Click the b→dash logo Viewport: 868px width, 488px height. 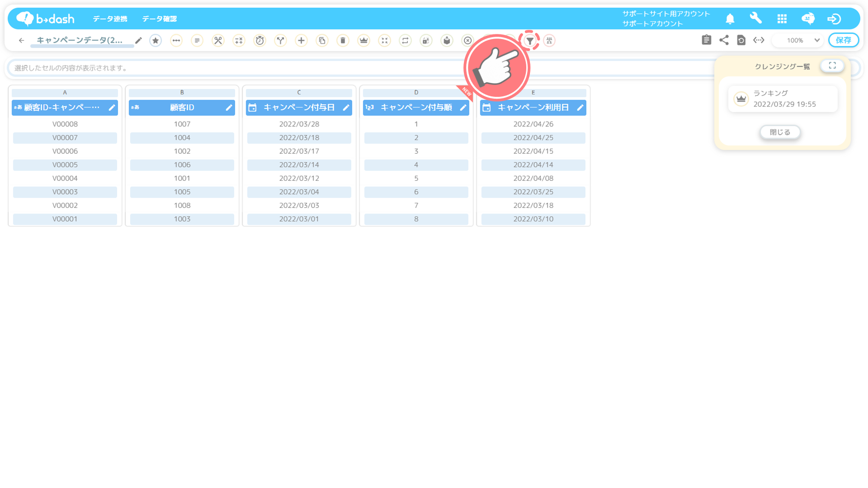(45, 18)
